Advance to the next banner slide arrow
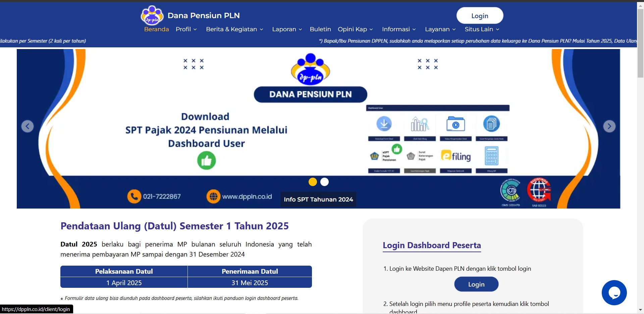The height and width of the screenshot is (314, 644). (x=609, y=126)
